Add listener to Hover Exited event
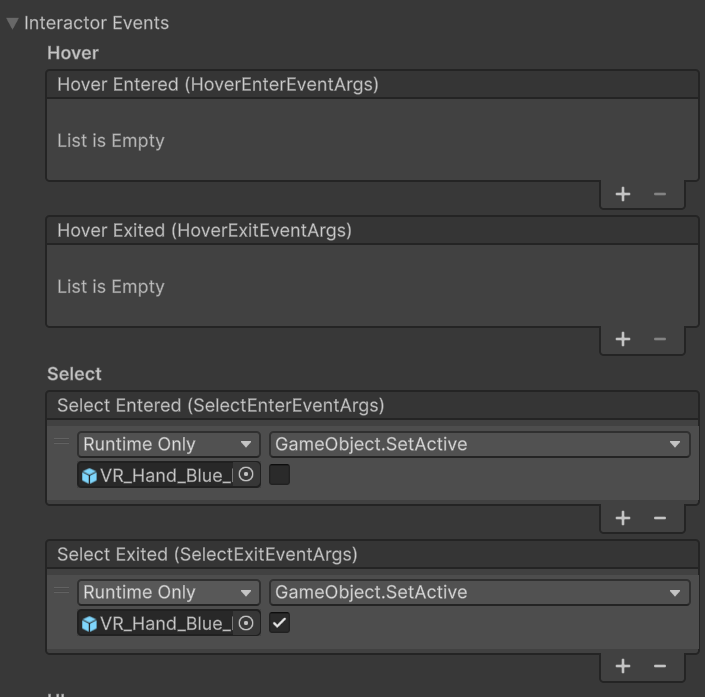Screen dimensions: 705x697 [623, 339]
